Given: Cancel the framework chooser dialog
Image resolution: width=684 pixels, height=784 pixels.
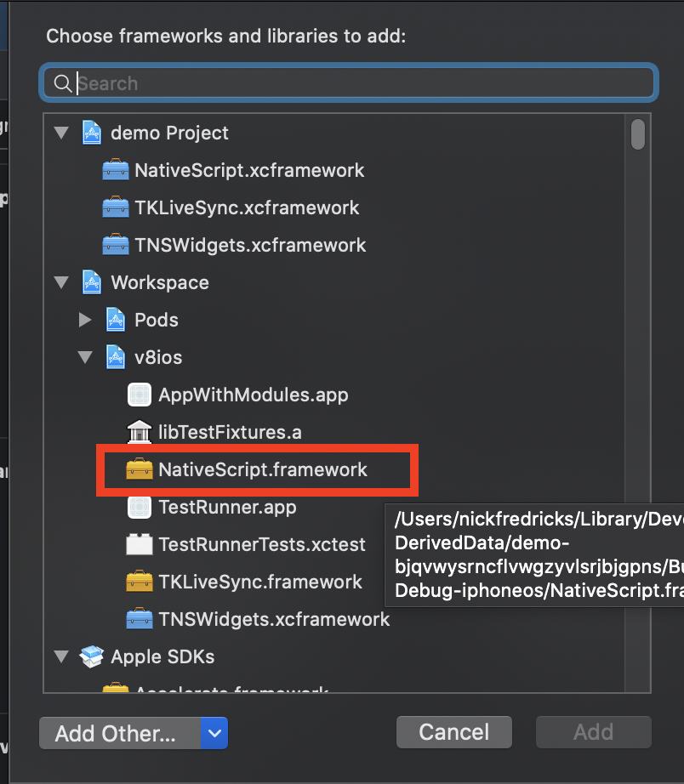Looking at the screenshot, I should (x=453, y=732).
